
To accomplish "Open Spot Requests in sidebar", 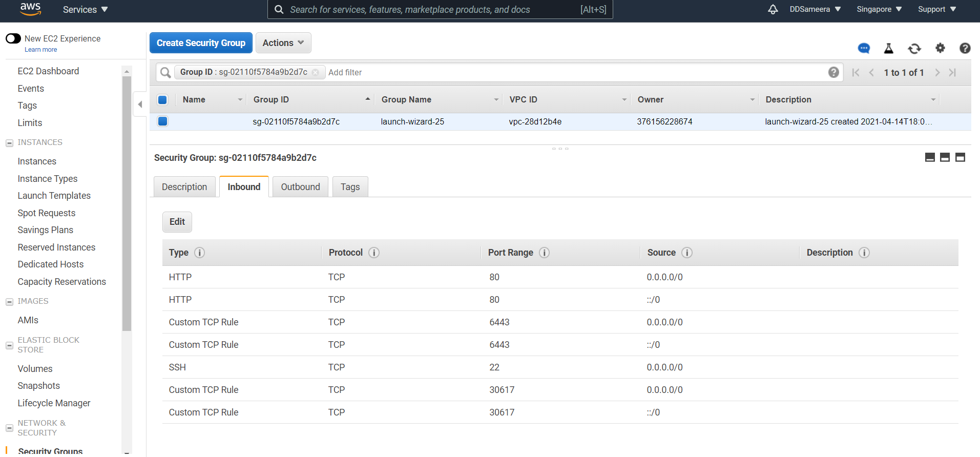I will click(46, 213).
